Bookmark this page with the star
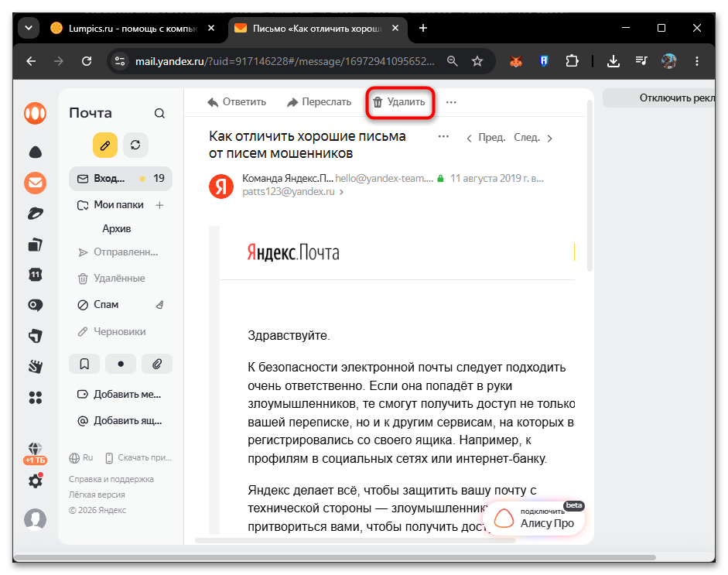The width and height of the screenshot is (728, 575). click(x=477, y=61)
